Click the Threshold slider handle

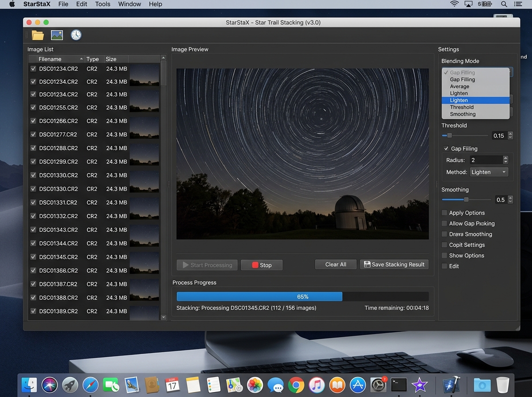[450, 136]
